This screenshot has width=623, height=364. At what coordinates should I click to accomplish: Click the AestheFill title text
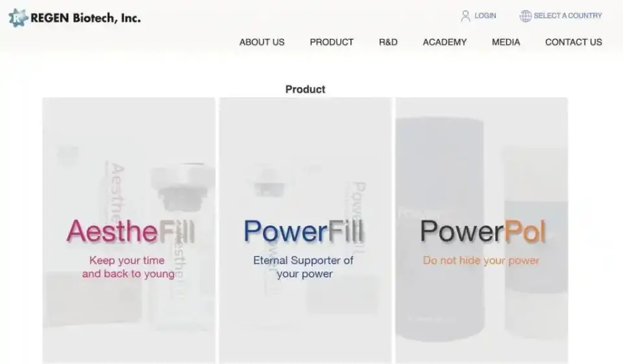(130, 231)
